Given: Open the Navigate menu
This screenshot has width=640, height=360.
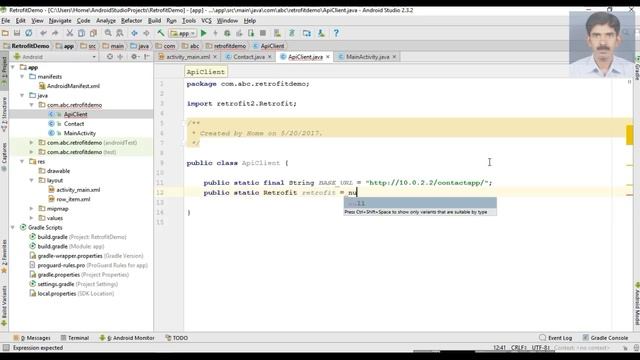Looking at the screenshot, I should coord(60,20).
